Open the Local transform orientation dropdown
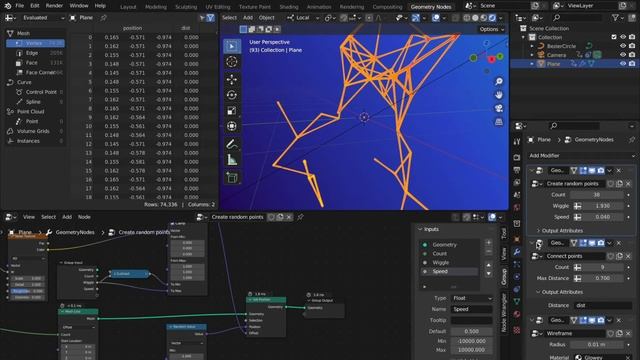 tap(303, 18)
